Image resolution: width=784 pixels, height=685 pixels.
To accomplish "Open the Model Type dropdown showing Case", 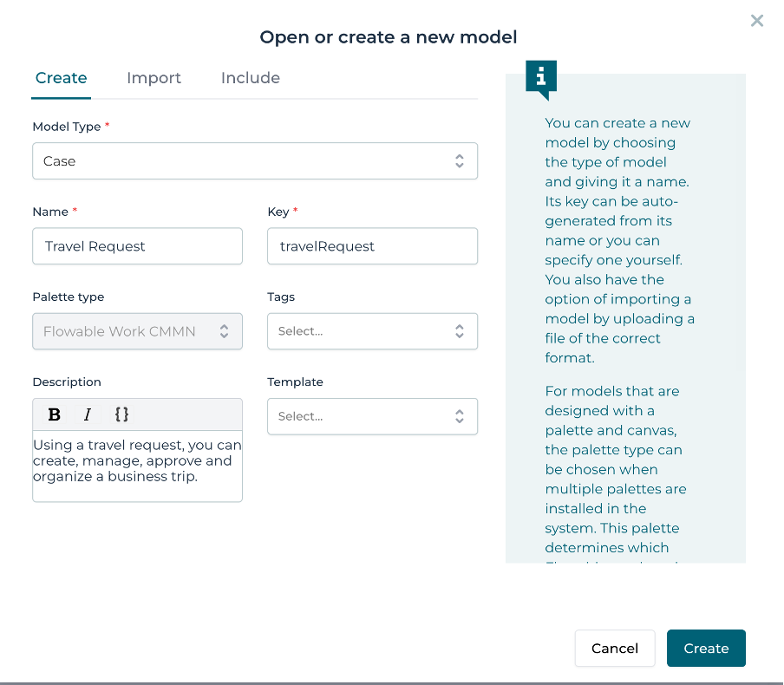I will [255, 160].
